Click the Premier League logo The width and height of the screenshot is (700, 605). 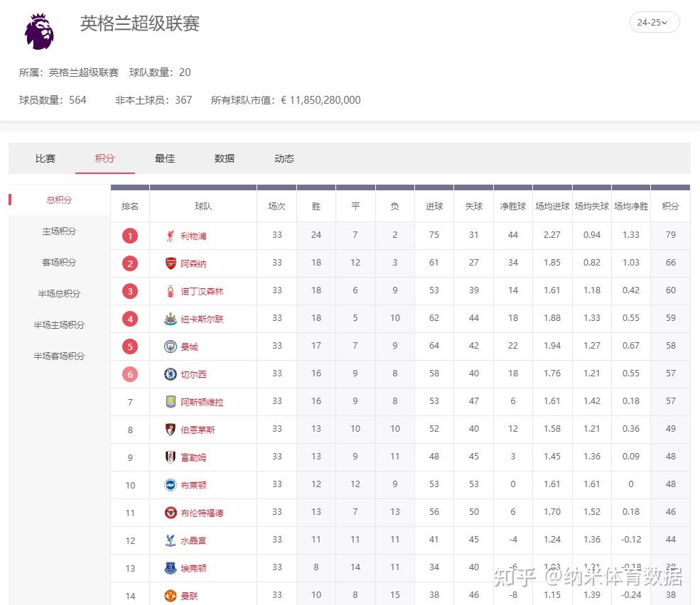(x=38, y=31)
